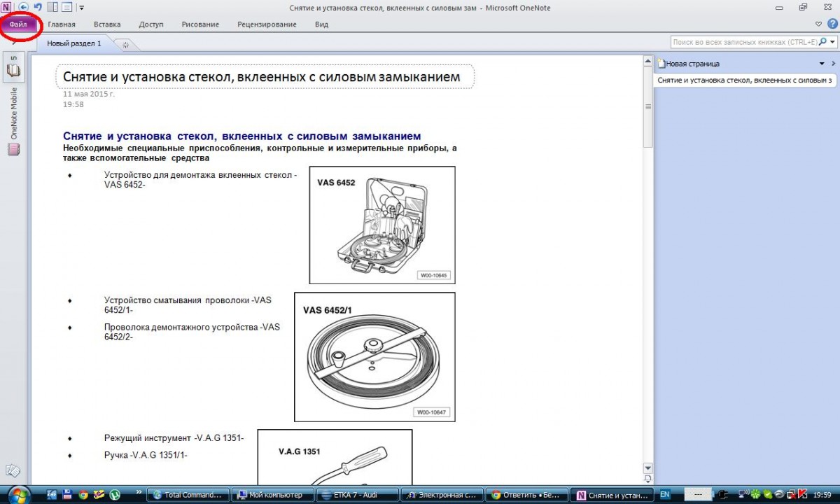Click the vertical scrollbar thumb
The width and height of the screenshot is (840, 504).
coord(647,106)
